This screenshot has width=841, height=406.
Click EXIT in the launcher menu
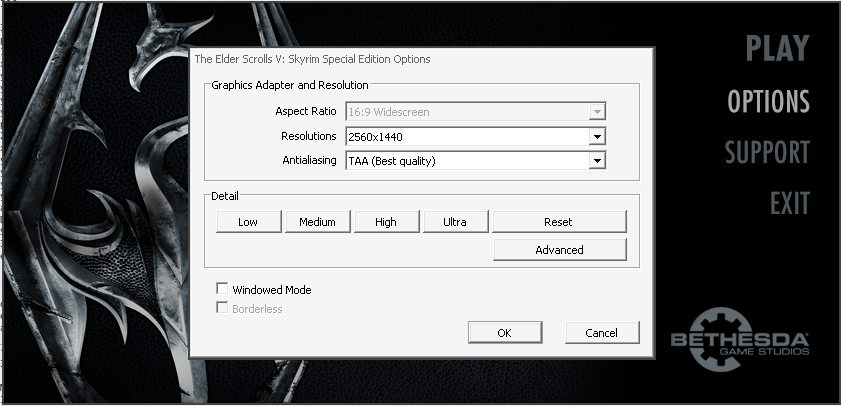pyautogui.click(x=790, y=203)
